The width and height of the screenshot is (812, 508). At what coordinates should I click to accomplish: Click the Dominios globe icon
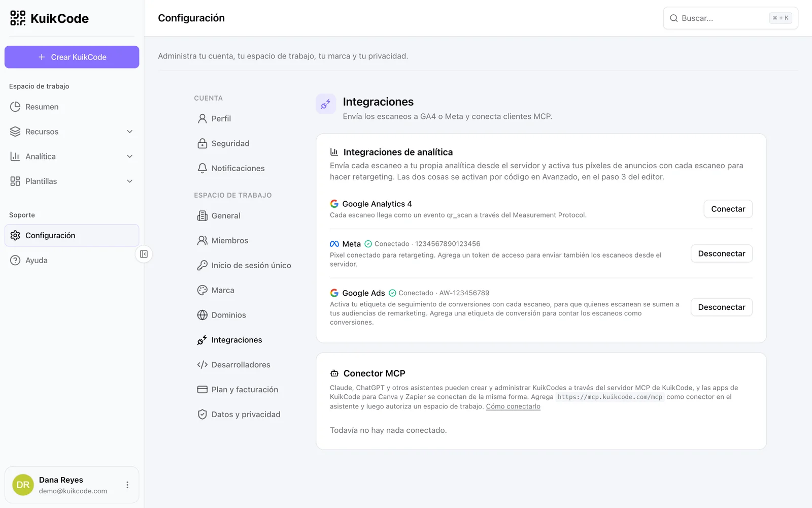point(202,315)
